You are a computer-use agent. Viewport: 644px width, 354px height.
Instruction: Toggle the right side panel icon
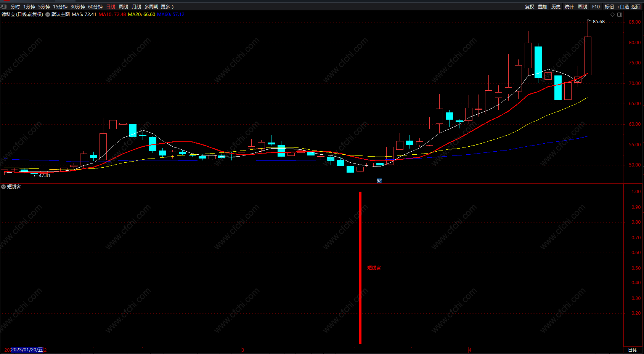(x=620, y=14)
